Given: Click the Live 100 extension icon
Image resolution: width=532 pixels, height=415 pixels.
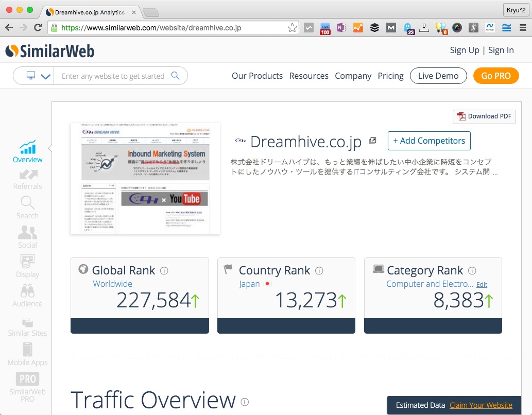Looking at the screenshot, I should click(325, 29).
